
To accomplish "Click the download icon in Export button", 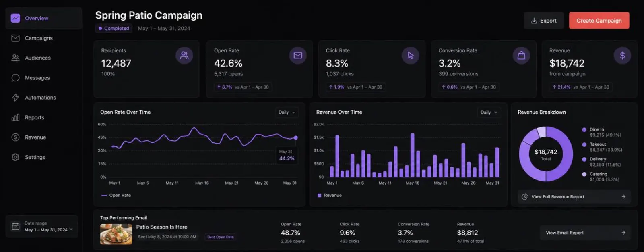I will (x=534, y=21).
